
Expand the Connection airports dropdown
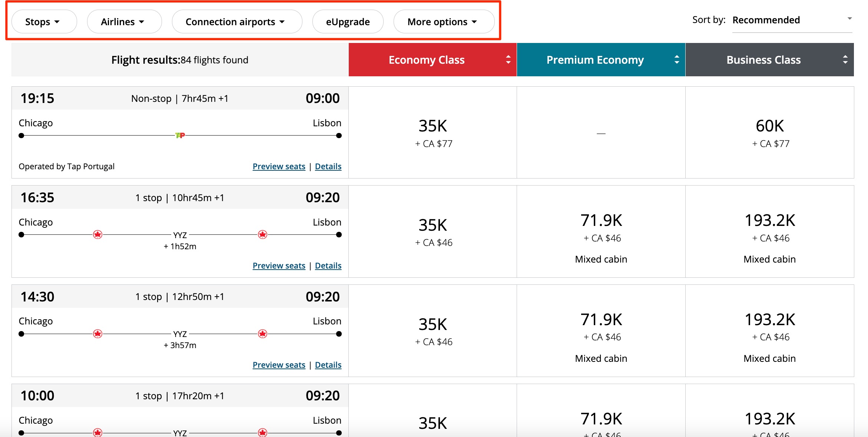(x=236, y=21)
